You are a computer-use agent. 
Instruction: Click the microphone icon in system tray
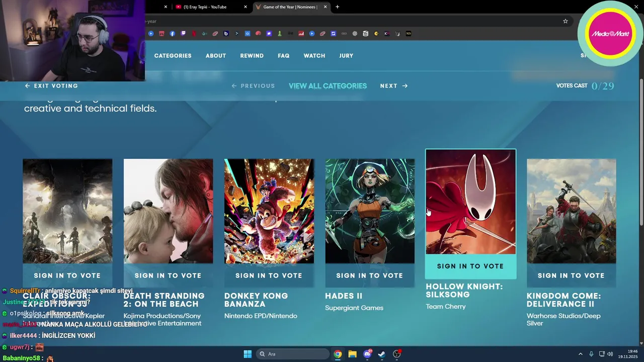coord(591,354)
